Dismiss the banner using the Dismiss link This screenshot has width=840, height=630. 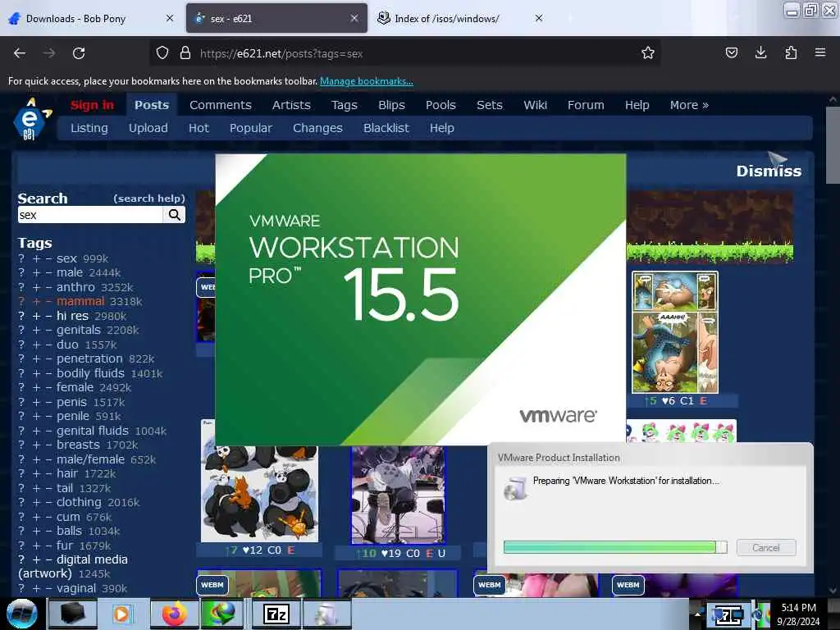[769, 171]
